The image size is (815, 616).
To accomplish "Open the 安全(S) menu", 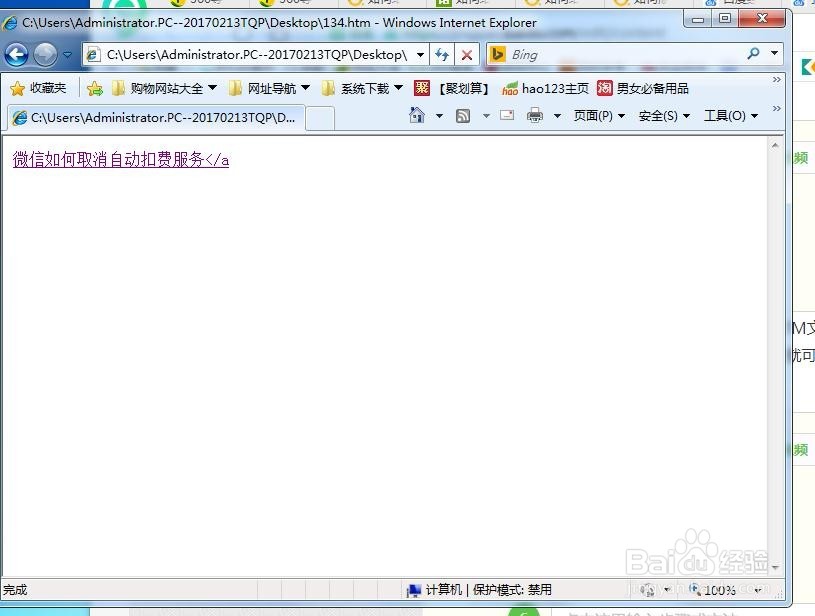I will pyautogui.click(x=664, y=115).
